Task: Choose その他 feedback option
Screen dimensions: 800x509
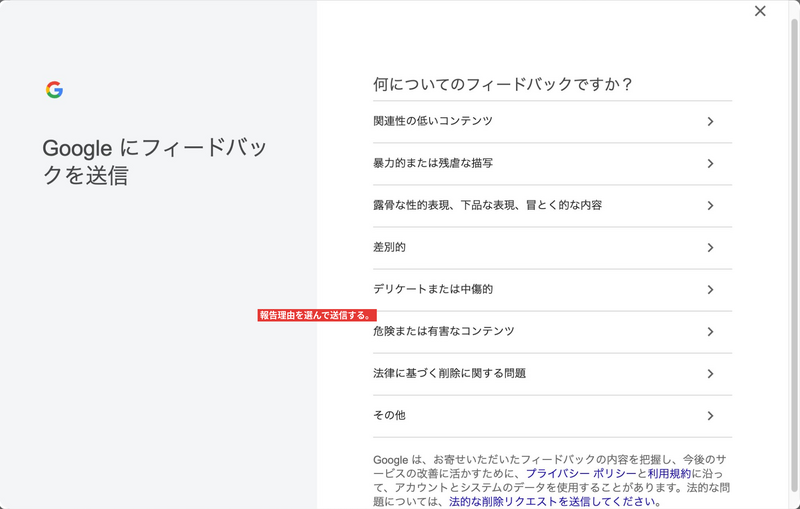Action: (553, 416)
